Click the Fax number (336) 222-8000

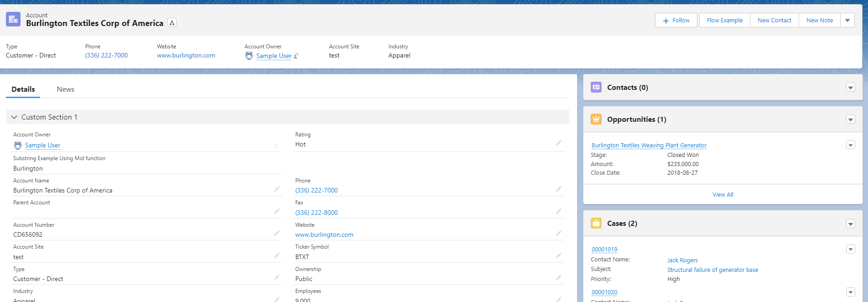tap(317, 213)
